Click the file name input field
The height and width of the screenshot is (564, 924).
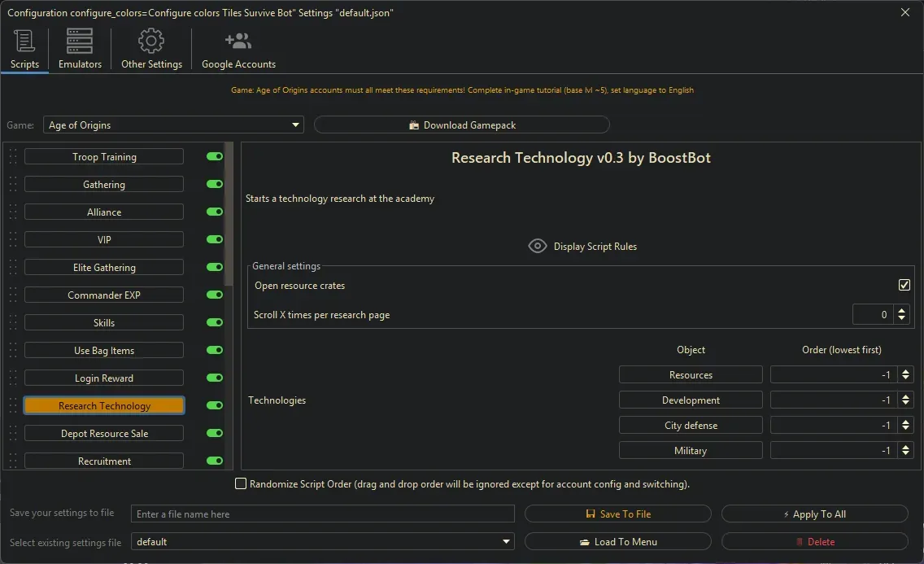(322, 514)
